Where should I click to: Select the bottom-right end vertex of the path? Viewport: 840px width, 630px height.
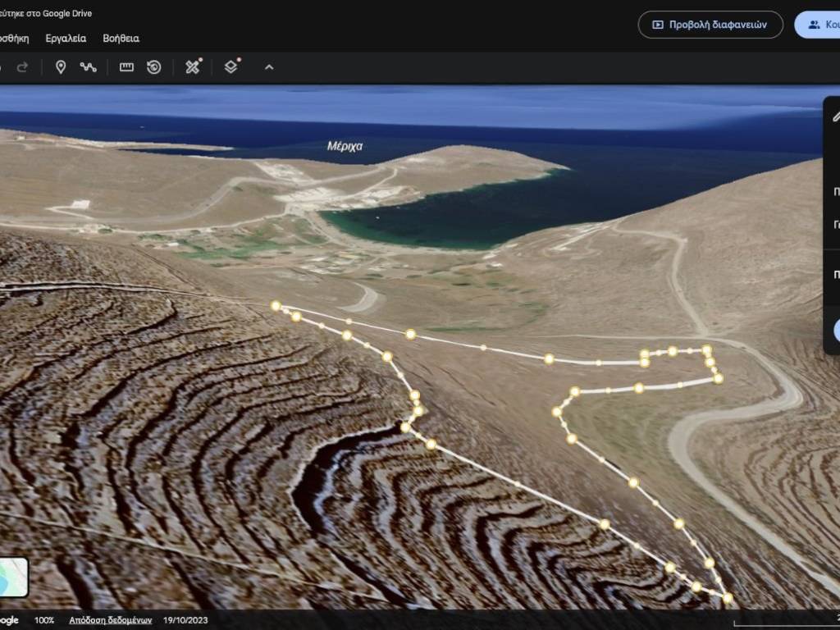click(727, 598)
